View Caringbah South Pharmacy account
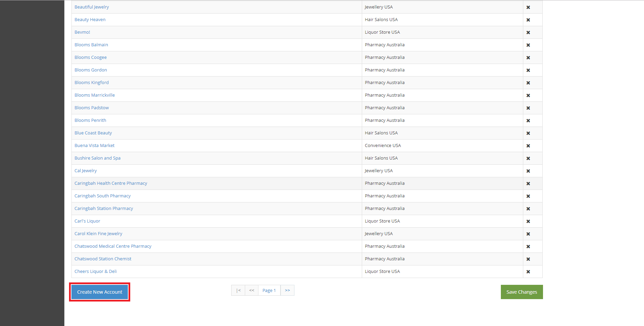 coord(103,196)
